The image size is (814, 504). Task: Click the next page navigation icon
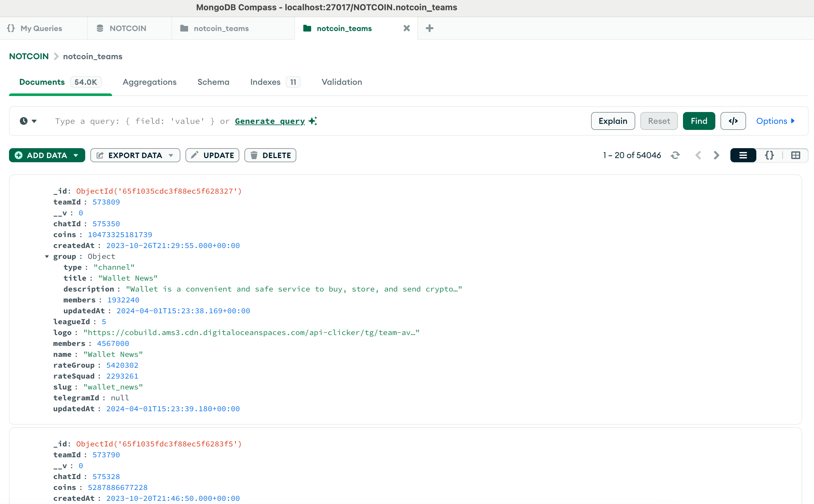tap(716, 155)
